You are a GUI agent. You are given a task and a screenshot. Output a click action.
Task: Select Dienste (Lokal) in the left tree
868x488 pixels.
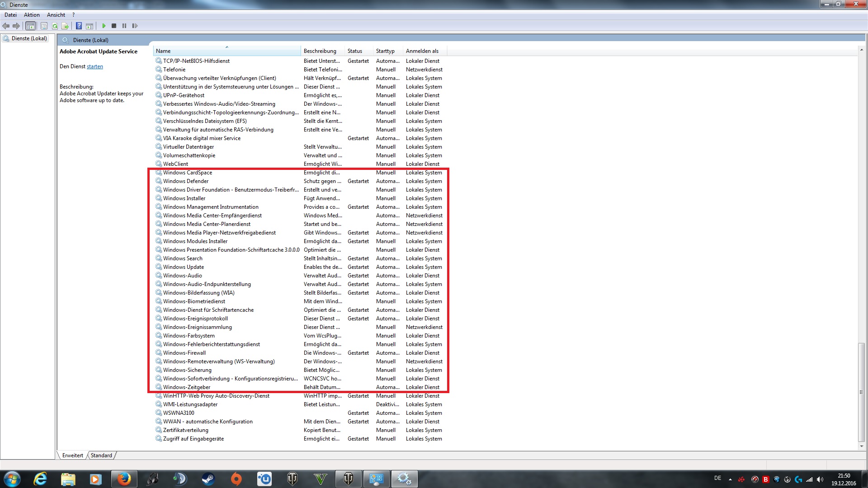pos(29,38)
